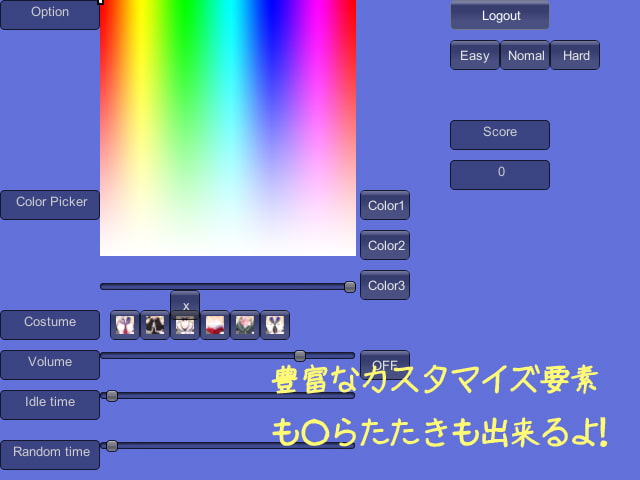Open the Option menu button

(50, 14)
